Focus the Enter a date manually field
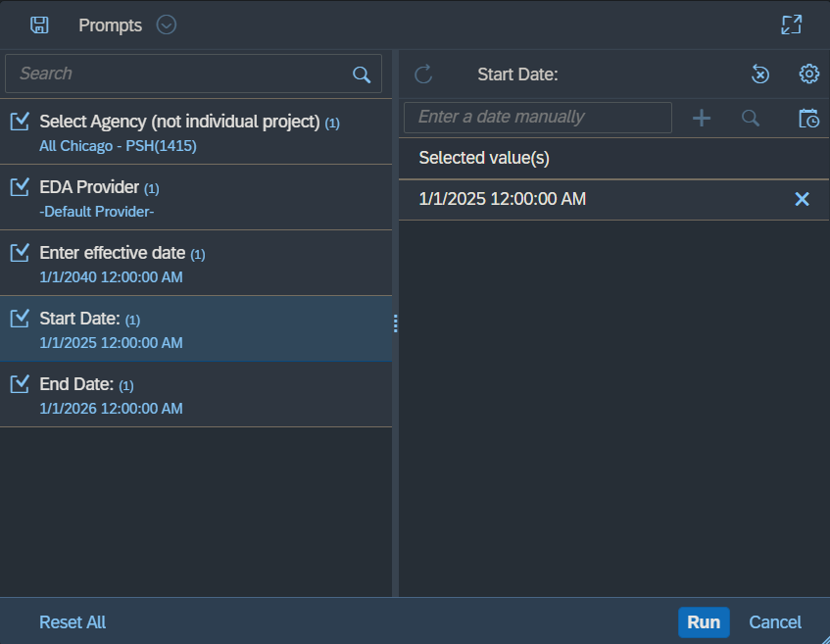Screen dimensions: 830x644 [537, 118]
